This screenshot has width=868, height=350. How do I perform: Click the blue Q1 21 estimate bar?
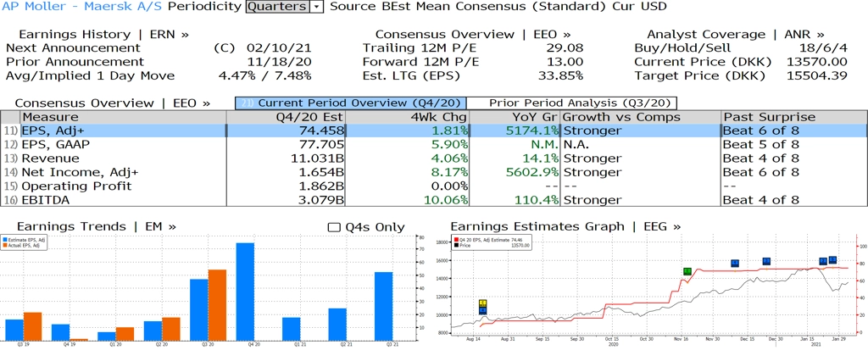pyautogui.click(x=292, y=329)
